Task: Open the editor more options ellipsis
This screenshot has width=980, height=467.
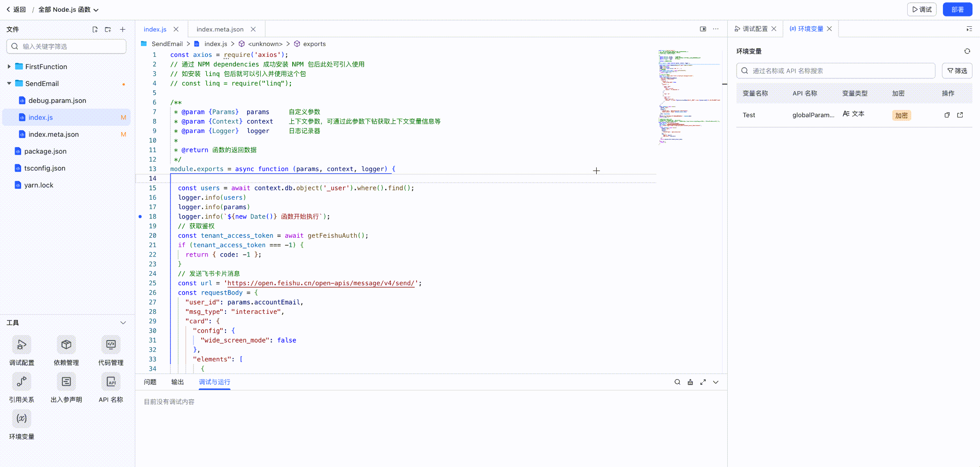Action: tap(716, 29)
